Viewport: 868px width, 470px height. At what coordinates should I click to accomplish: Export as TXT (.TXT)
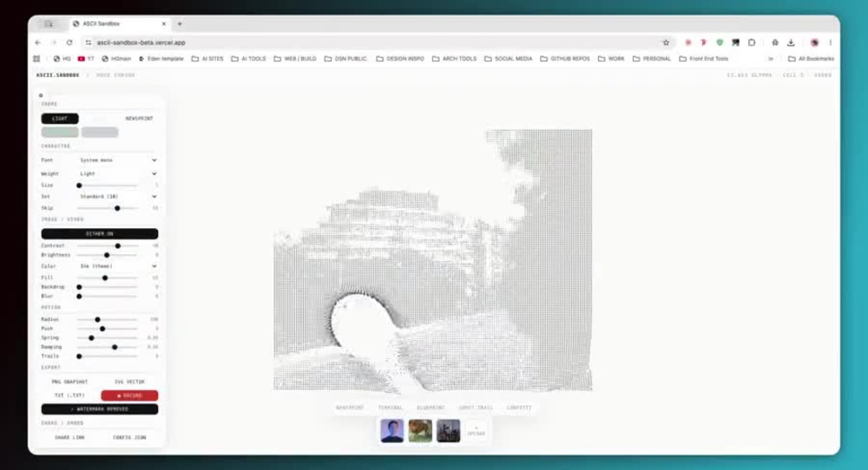click(69, 395)
